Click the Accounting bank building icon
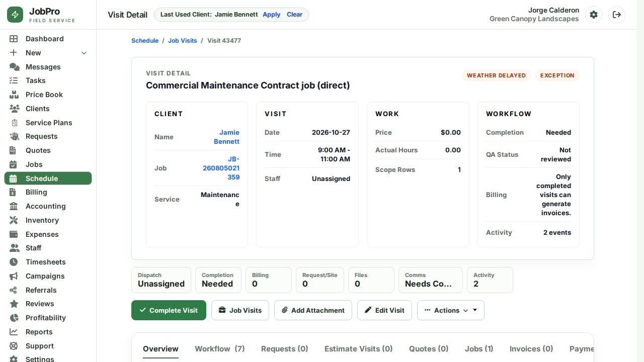Image resolution: width=644 pixels, height=362 pixels. coord(14,206)
